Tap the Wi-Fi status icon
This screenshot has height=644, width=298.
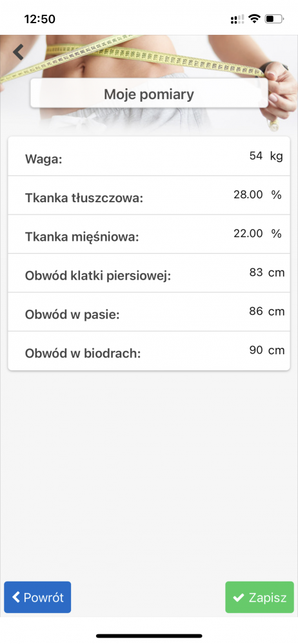point(254,19)
